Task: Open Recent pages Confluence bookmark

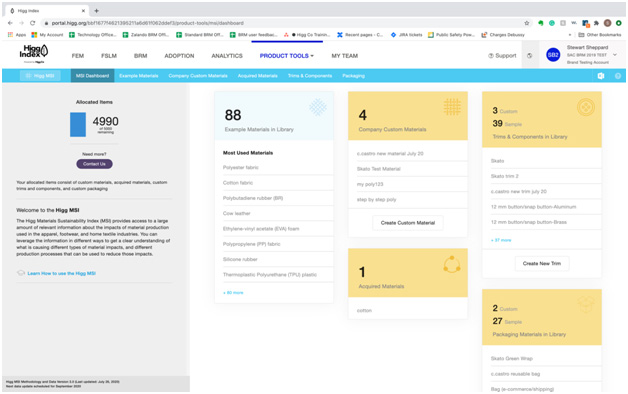Action: tap(360, 35)
